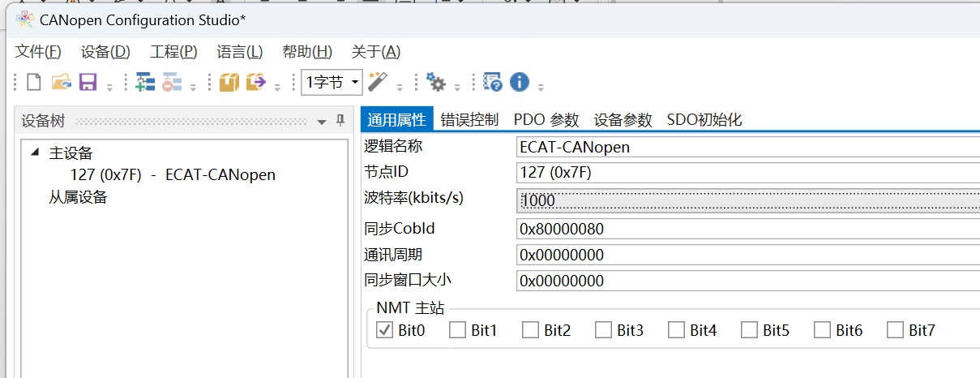The image size is (980, 378).
Task: Click the 设备树 panel title
Action: click(x=43, y=121)
